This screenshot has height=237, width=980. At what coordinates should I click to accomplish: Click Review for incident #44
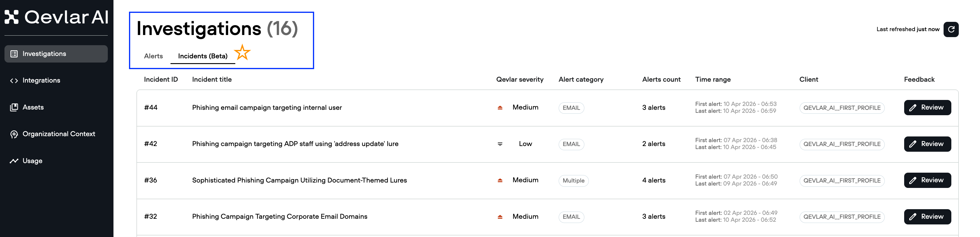point(927,107)
